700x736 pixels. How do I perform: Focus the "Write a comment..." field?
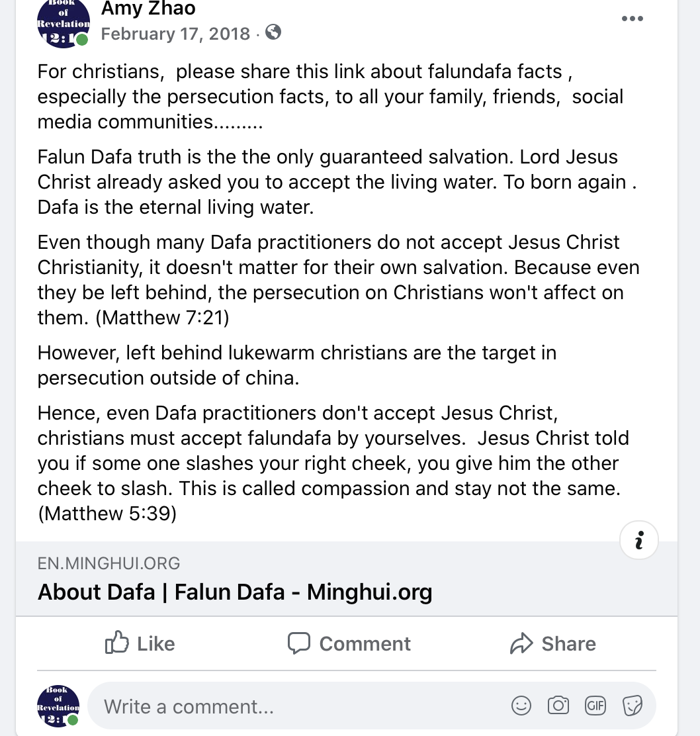(298, 706)
